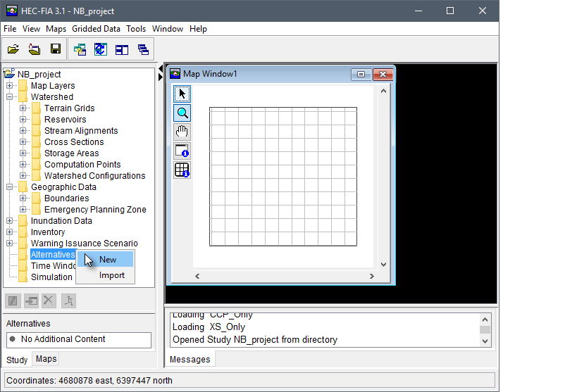Expand the Inundation Data node
Viewport: 565px width, 392px height.
(x=11, y=221)
